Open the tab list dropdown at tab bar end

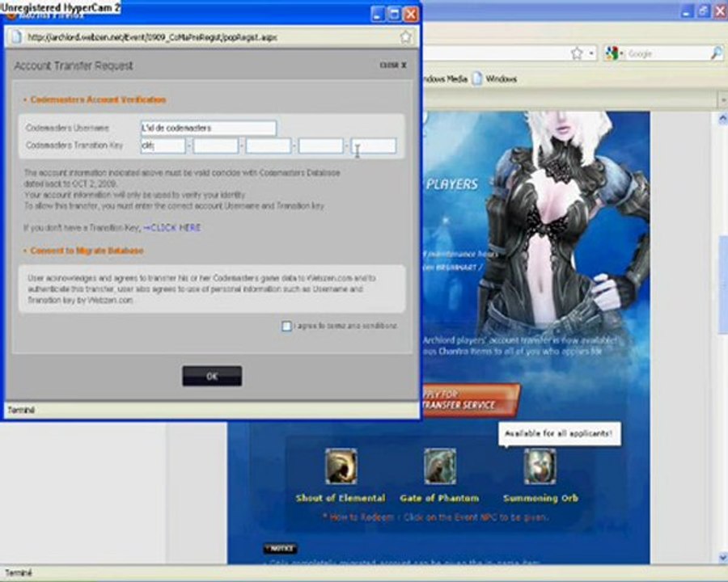tap(722, 99)
